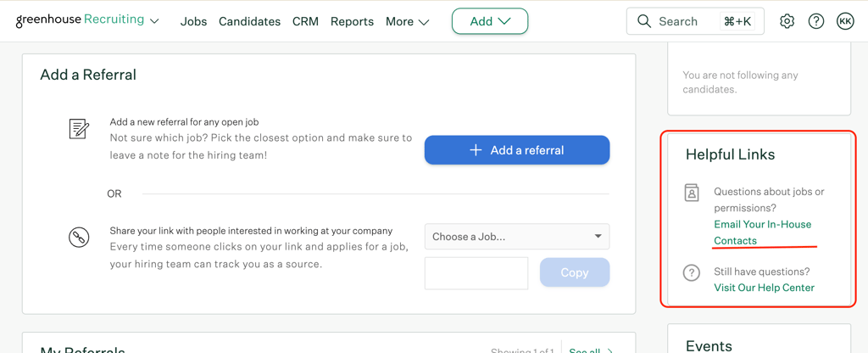The image size is (868, 353).
Task: Open the Add dropdown button
Action: click(x=490, y=21)
